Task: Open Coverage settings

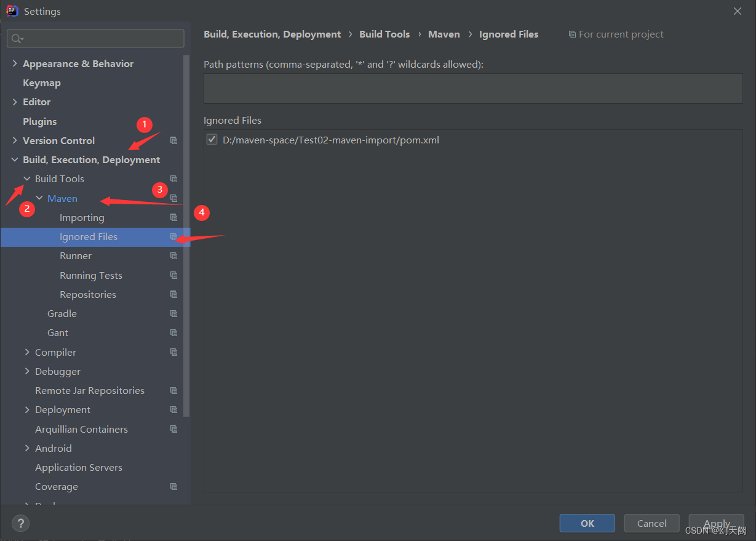Action: click(57, 487)
